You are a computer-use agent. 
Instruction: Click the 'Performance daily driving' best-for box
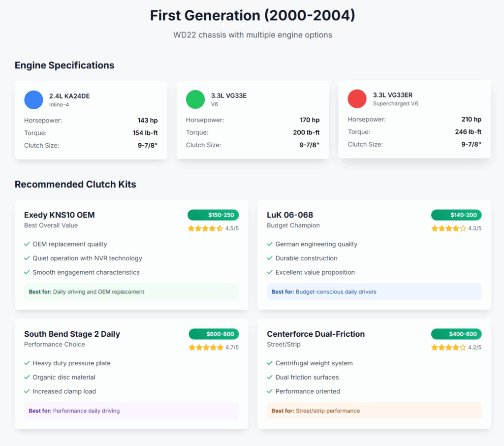coord(131,411)
